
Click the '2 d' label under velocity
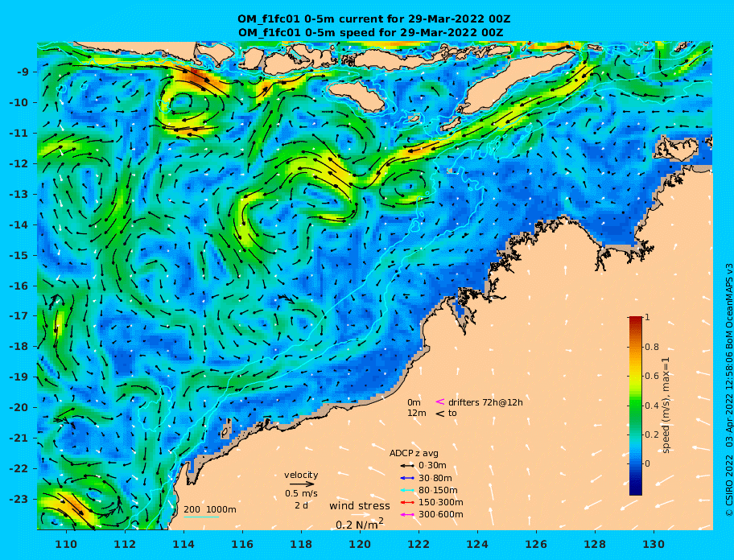(302, 506)
